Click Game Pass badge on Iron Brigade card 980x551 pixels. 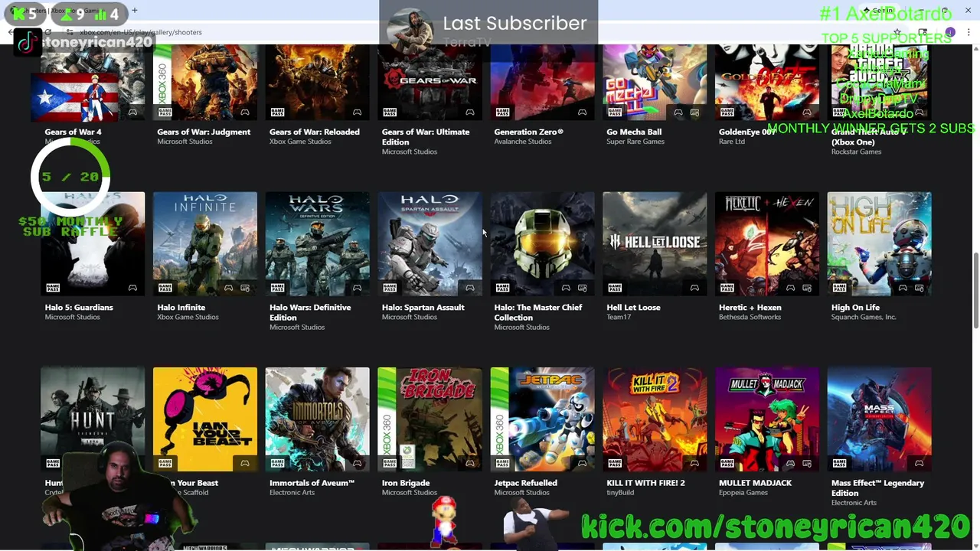390,463
